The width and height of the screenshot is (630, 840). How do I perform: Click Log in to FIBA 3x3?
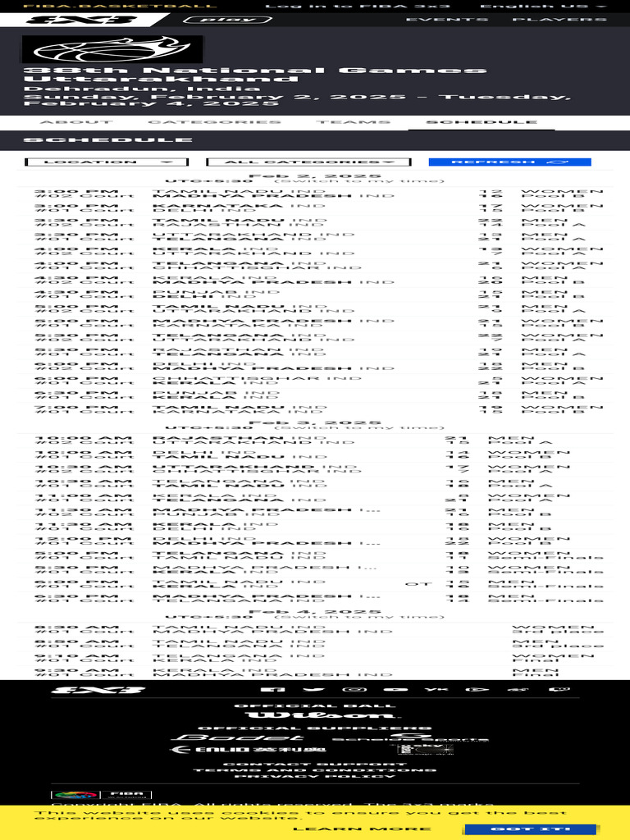coord(358,7)
